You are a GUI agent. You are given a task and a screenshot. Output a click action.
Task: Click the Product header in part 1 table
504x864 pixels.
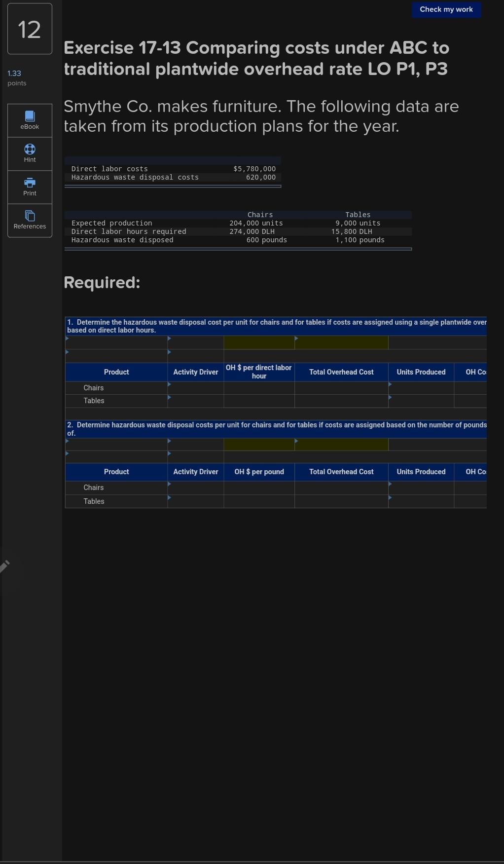[x=116, y=372]
